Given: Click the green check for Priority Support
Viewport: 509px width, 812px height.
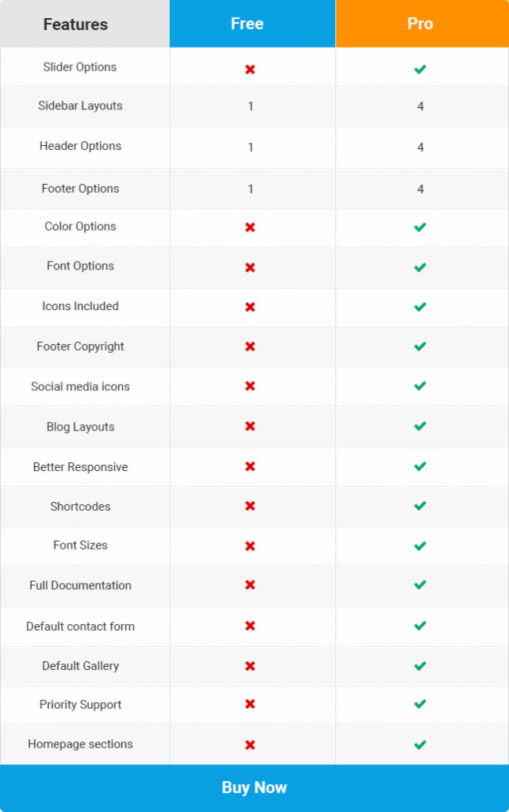Looking at the screenshot, I should pyautogui.click(x=420, y=704).
